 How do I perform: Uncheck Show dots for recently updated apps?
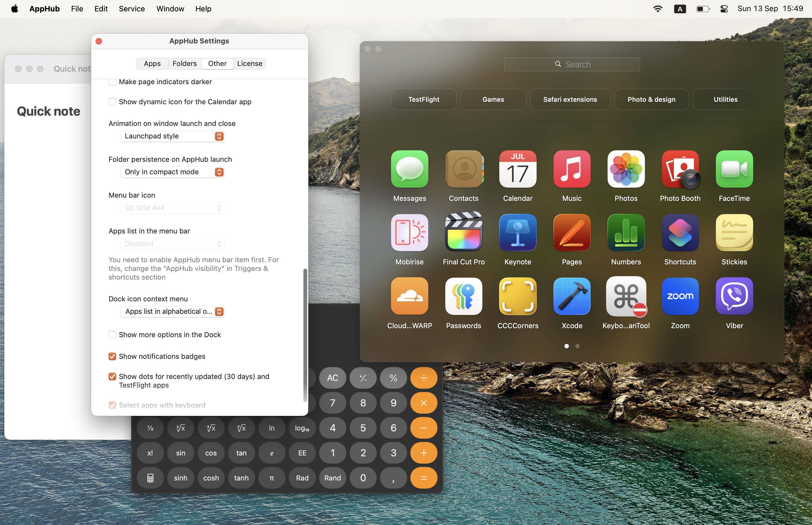tap(112, 377)
